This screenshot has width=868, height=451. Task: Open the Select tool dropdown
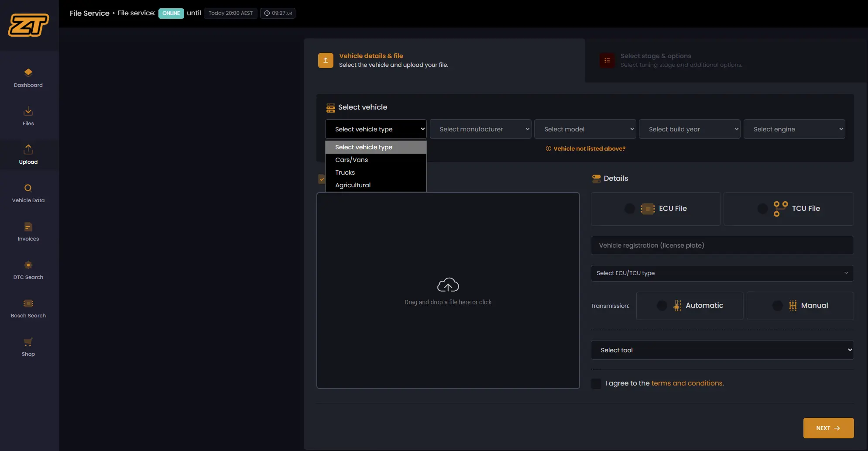[x=722, y=350]
